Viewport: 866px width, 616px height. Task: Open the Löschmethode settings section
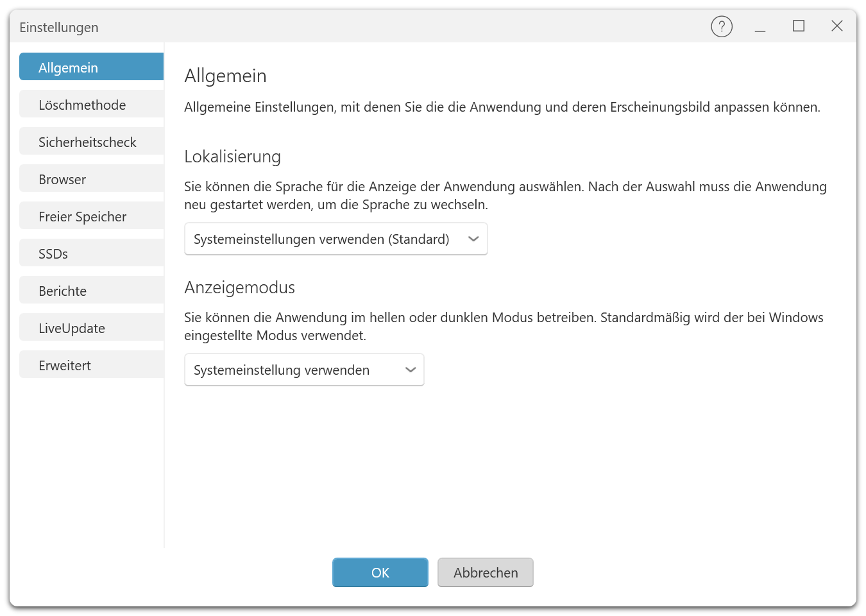tap(92, 105)
